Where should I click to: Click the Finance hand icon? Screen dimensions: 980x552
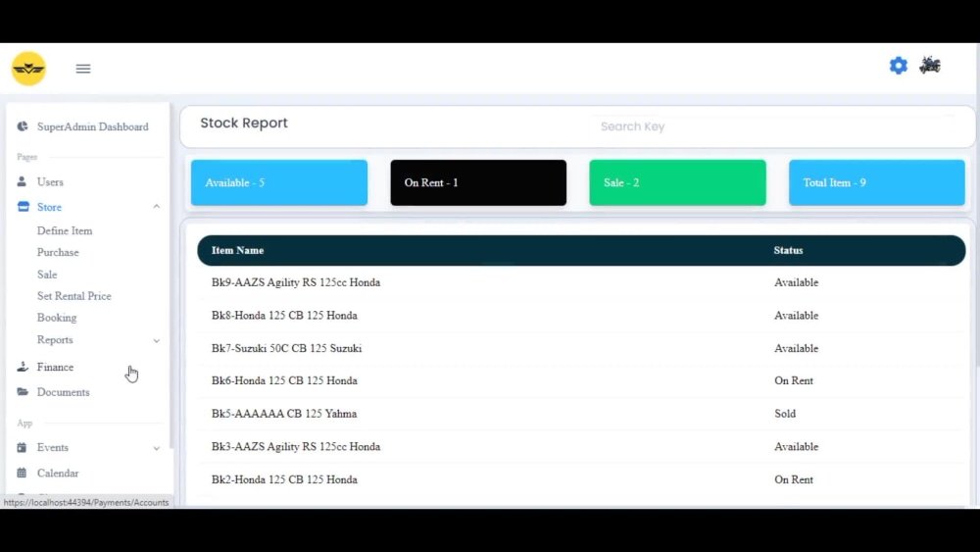click(x=23, y=367)
